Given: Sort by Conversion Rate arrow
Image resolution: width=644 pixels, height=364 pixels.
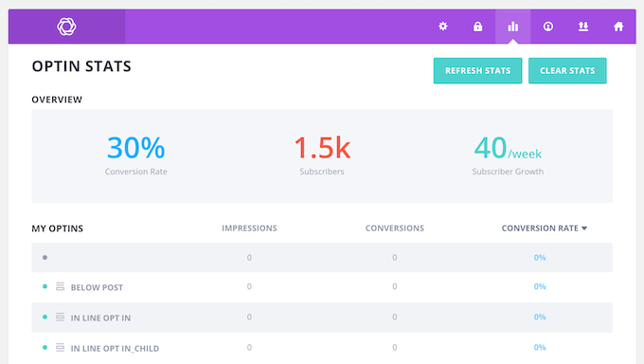Looking at the screenshot, I should click(x=584, y=228).
